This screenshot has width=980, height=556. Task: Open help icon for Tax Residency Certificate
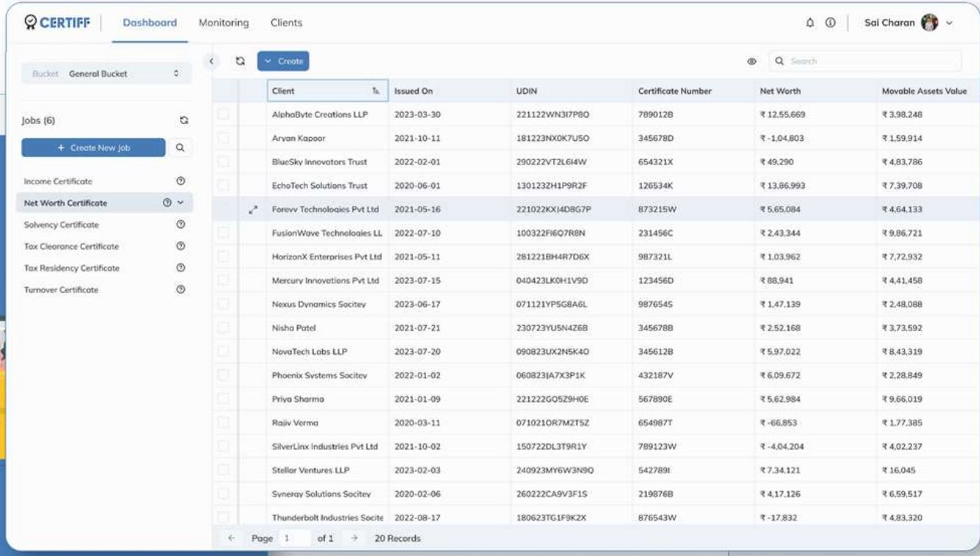click(181, 268)
